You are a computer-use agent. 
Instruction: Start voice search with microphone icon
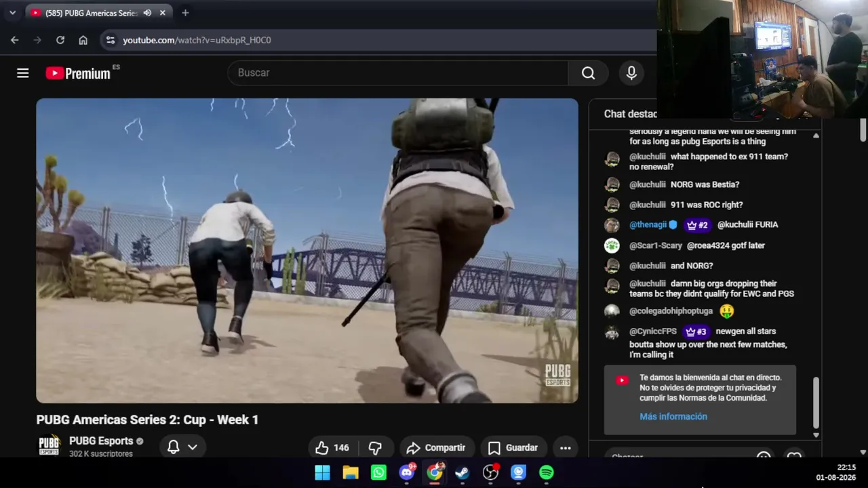tap(631, 73)
